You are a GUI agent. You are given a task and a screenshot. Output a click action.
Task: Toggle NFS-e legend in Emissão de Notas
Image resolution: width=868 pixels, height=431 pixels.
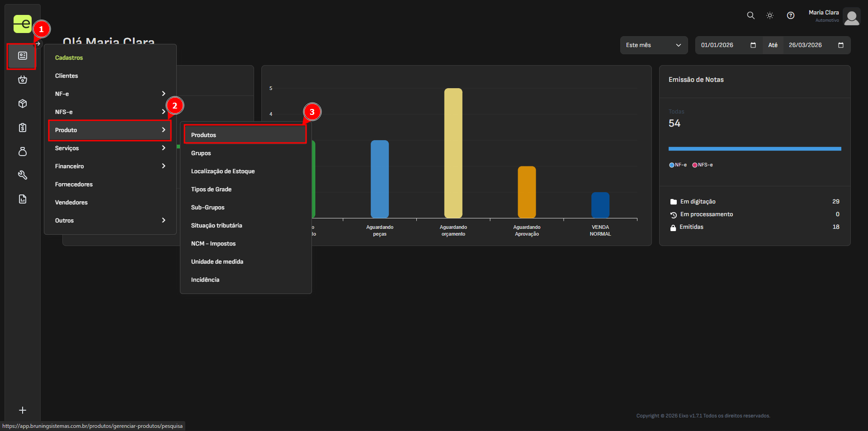702,165
